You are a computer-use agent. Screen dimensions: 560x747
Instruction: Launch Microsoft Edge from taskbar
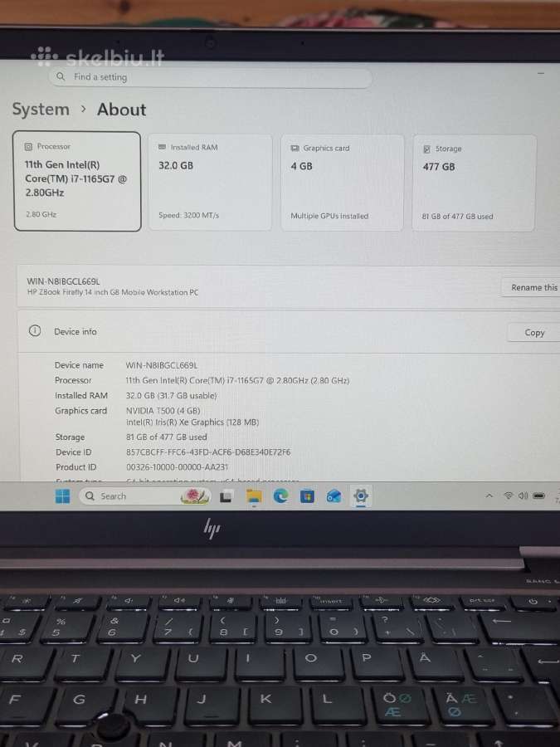pos(280,496)
